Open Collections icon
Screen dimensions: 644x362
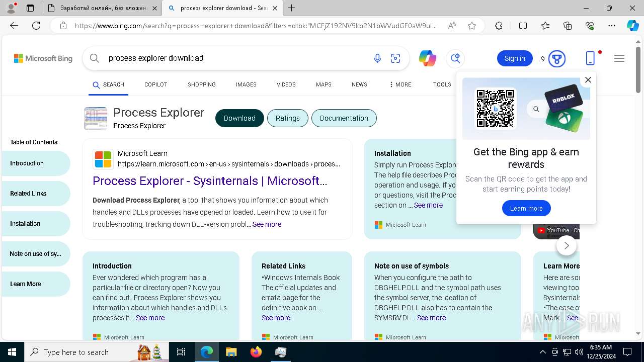(x=568, y=26)
